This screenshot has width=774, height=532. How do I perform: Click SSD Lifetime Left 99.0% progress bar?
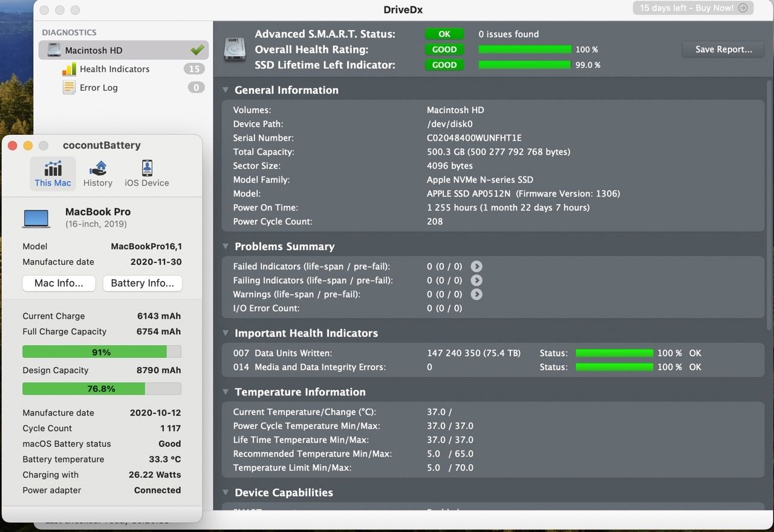pos(525,65)
